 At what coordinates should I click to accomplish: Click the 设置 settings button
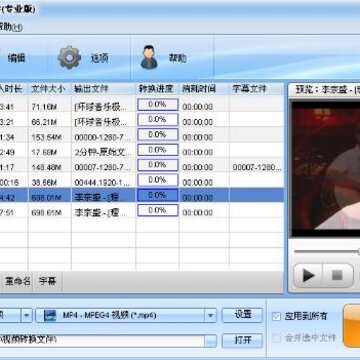click(242, 315)
